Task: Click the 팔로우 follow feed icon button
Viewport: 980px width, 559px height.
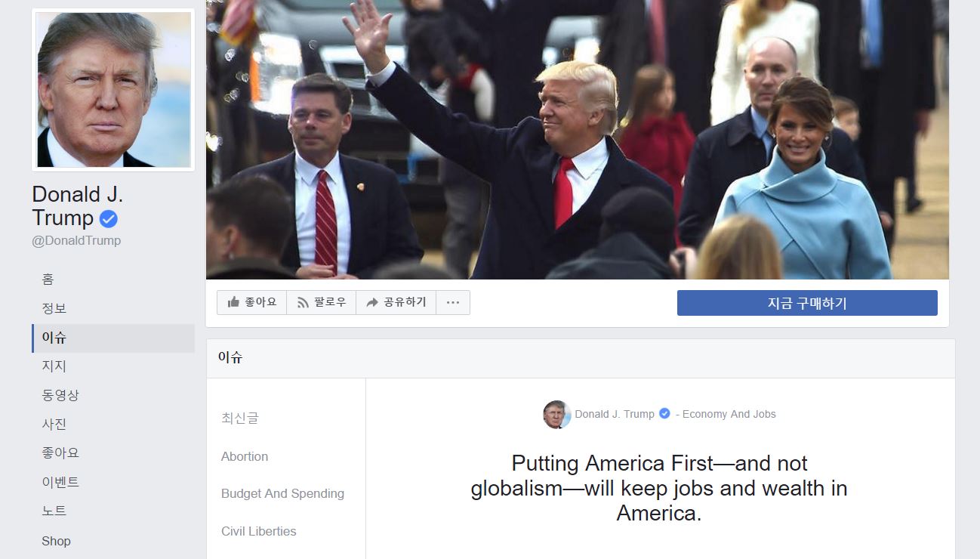Action: (x=322, y=302)
